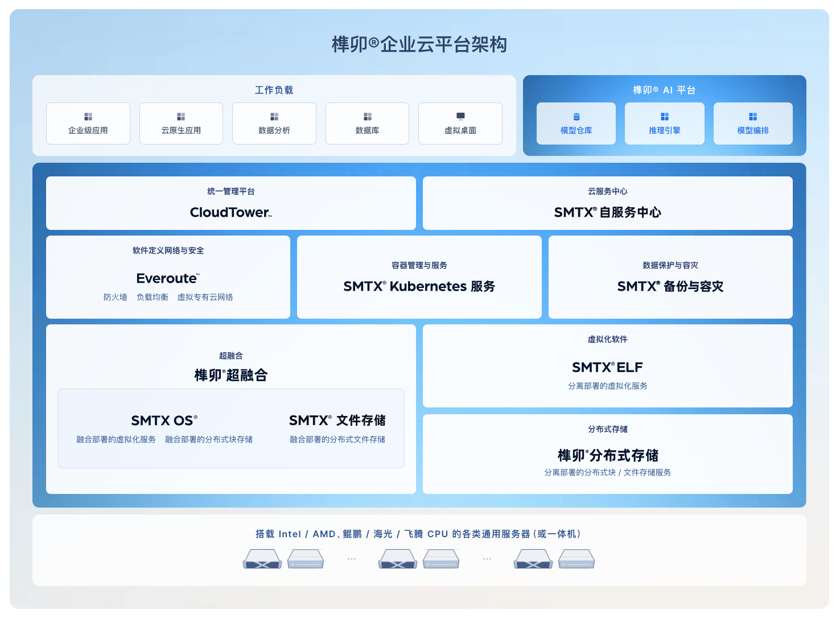840x618 pixels.
Task: Click the first server icon on left
Action: [x=262, y=559]
